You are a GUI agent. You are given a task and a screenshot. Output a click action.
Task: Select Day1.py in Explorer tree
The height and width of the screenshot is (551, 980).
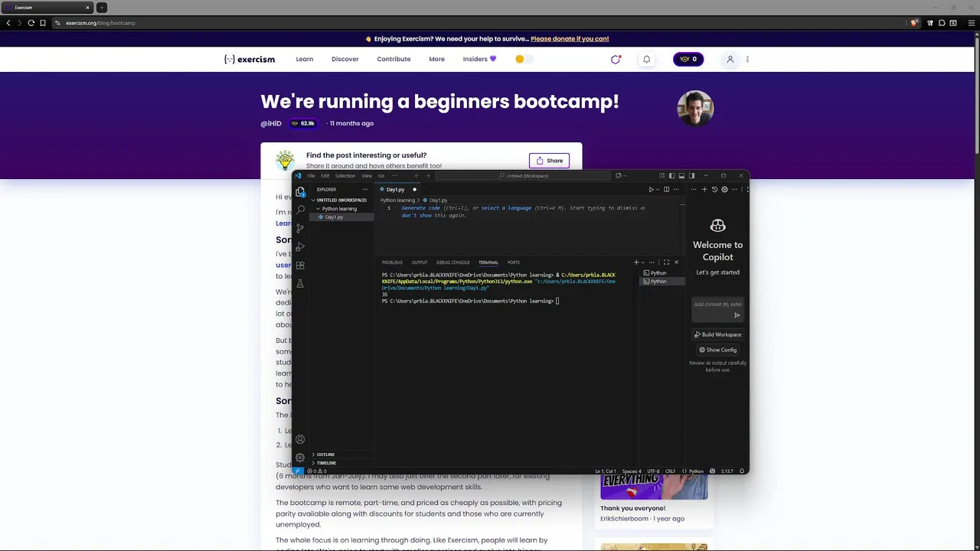coord(341,217)
